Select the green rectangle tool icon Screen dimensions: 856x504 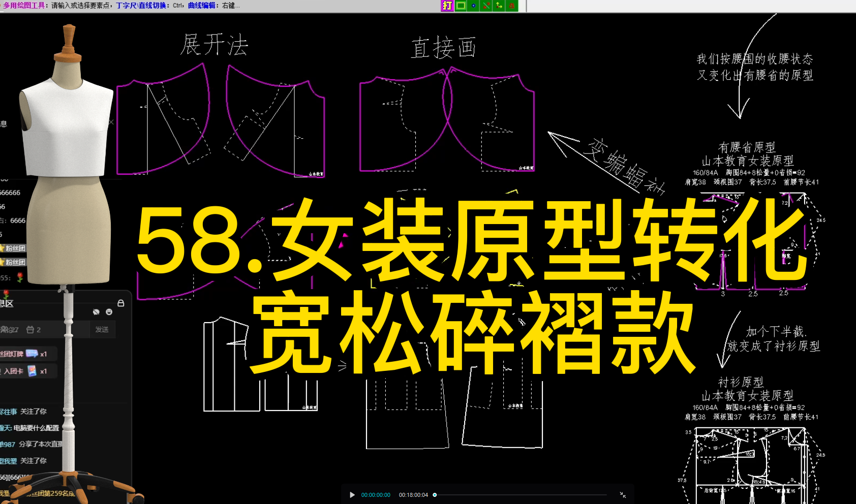coord(461,6)
